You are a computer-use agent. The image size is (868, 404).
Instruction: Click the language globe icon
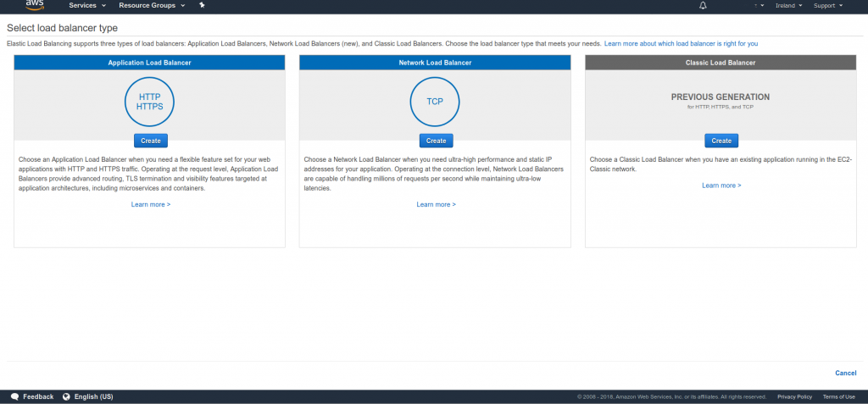pyautogui.click(x=65, y=396)
